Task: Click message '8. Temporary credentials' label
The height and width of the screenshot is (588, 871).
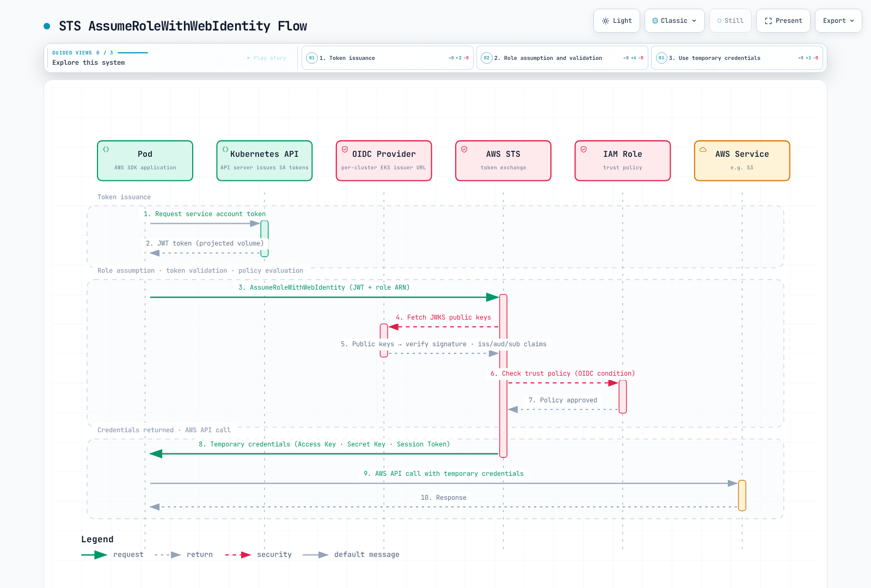Action: pyautogui.click(x=324, y=444)
